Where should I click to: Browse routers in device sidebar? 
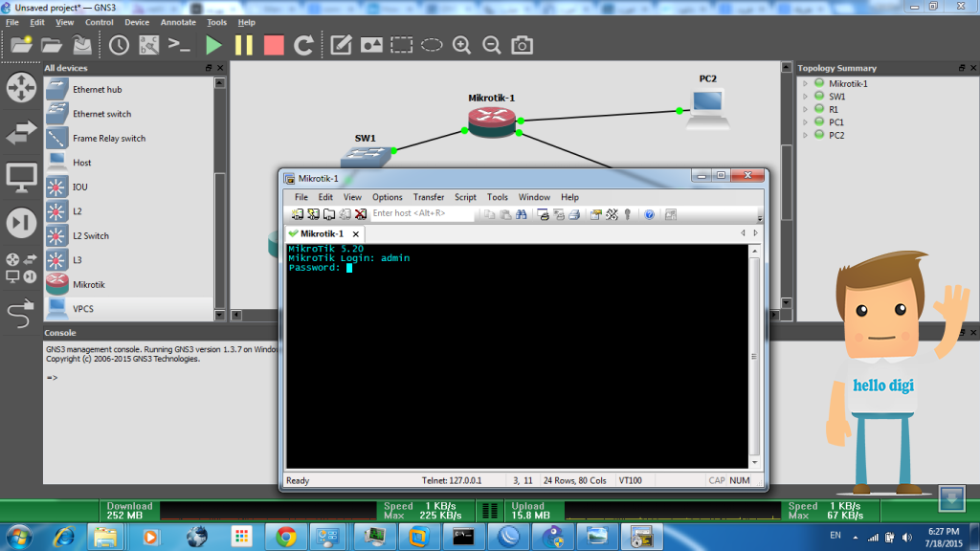point(21,87)
